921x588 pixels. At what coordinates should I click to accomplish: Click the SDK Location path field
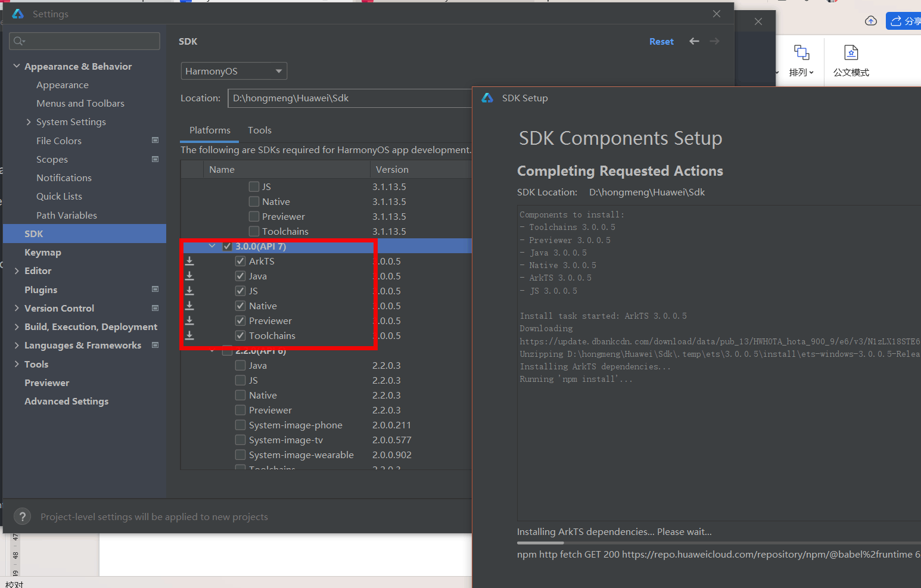pos(350,98)
